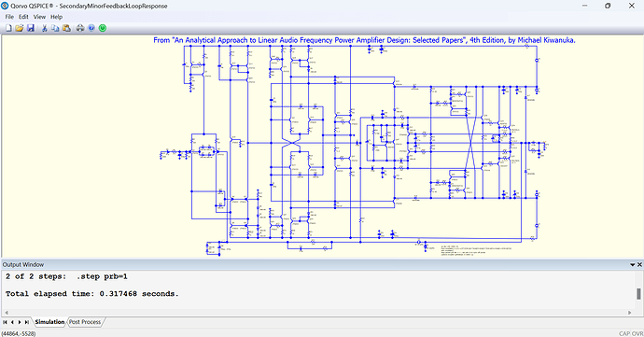Open the File menu
Image resolution: width=644 pixels, height=337 pixels.
point(9,17)
